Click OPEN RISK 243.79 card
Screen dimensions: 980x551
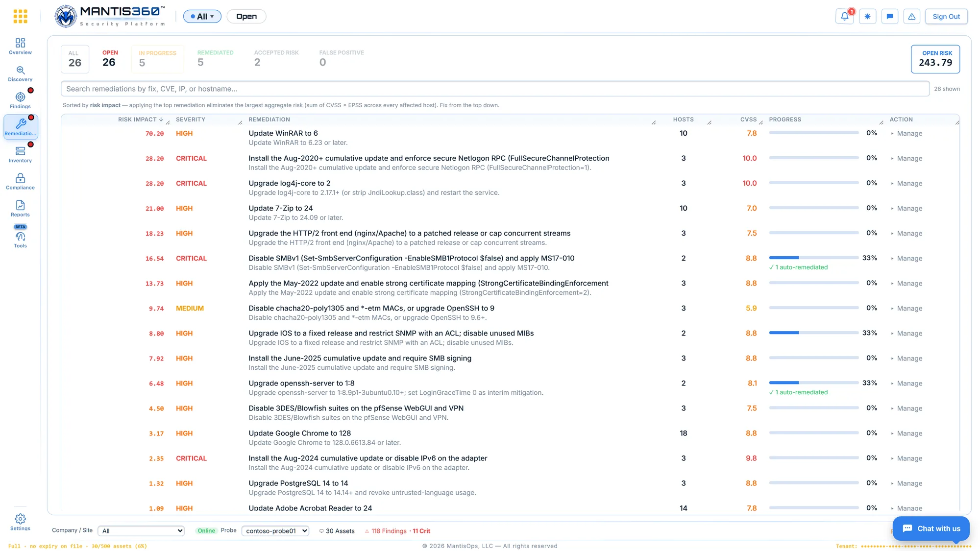tap(935, 59)
